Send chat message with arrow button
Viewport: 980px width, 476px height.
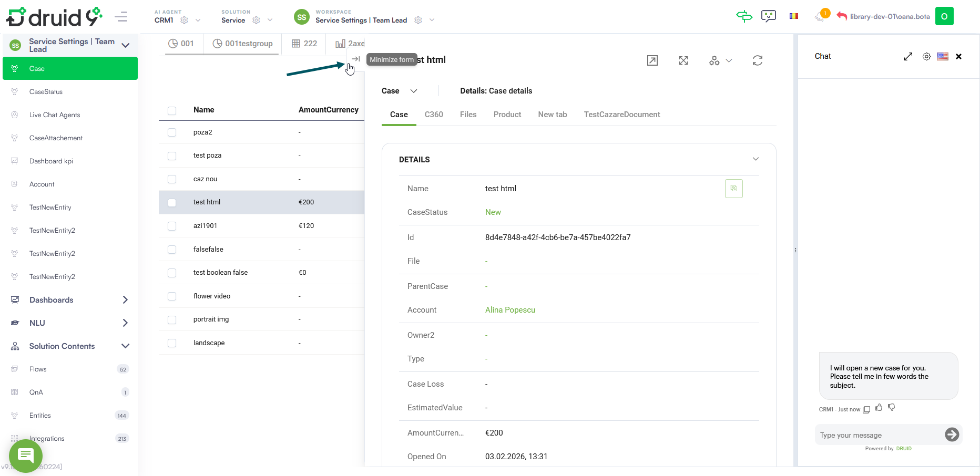point(952,434)
